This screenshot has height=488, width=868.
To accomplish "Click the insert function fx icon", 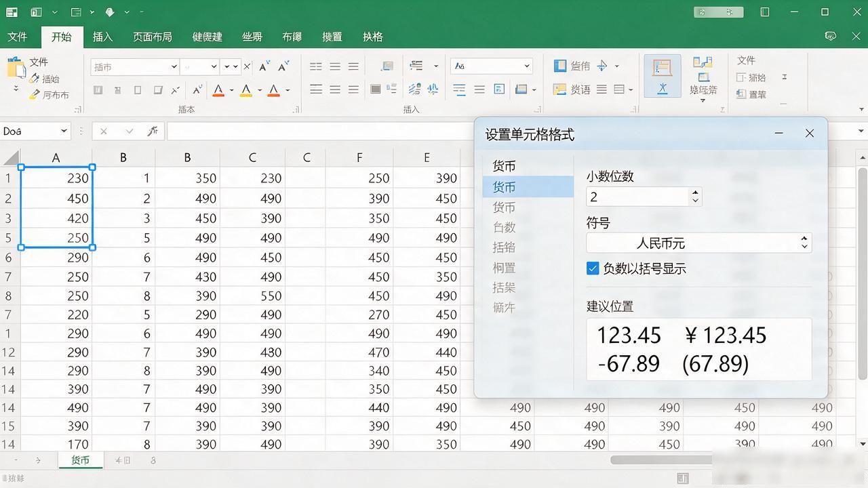I will tap(153, 131).
